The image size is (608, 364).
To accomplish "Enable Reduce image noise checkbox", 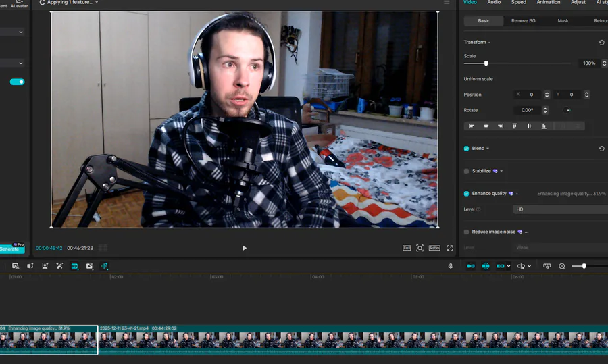I will (466, 232).
